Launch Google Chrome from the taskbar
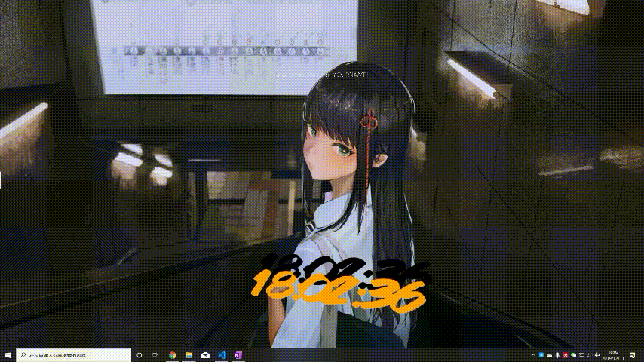 173,354
